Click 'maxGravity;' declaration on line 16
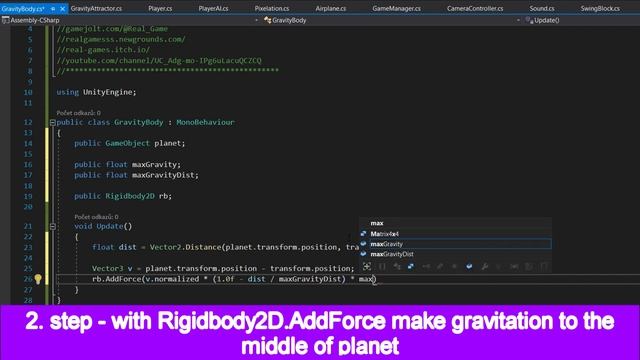The image size is (640, 360). (156, 164)
